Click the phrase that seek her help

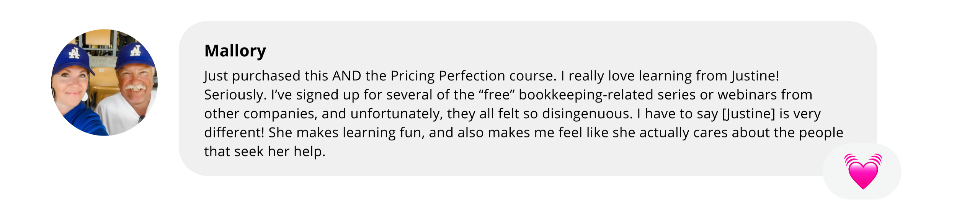click(x=264, y=152)
